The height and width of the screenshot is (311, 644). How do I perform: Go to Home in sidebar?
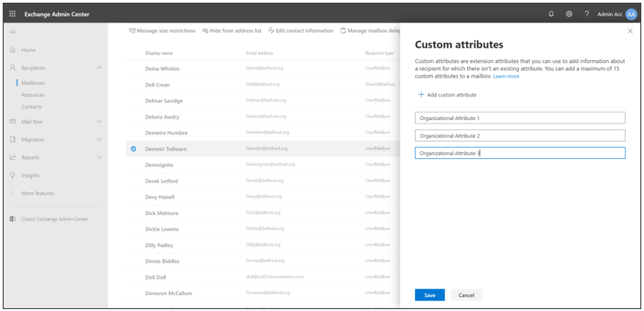(x=29, y=50)
